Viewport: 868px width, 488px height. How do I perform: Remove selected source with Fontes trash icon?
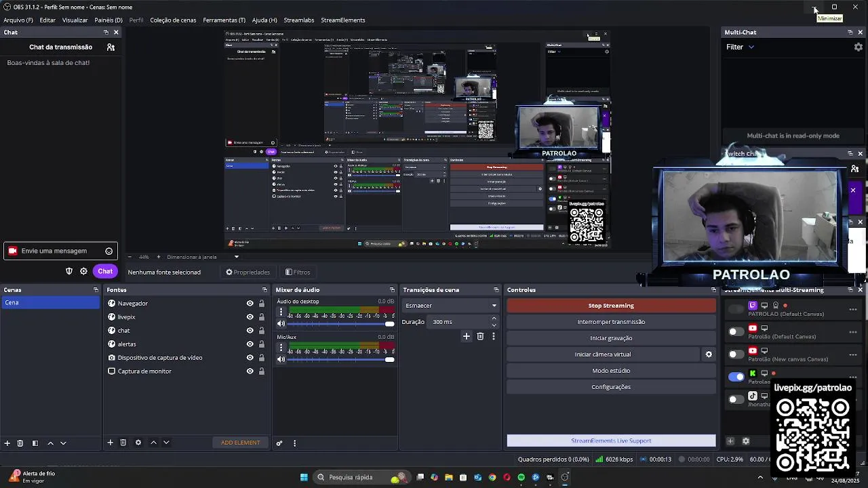[123, 443]
